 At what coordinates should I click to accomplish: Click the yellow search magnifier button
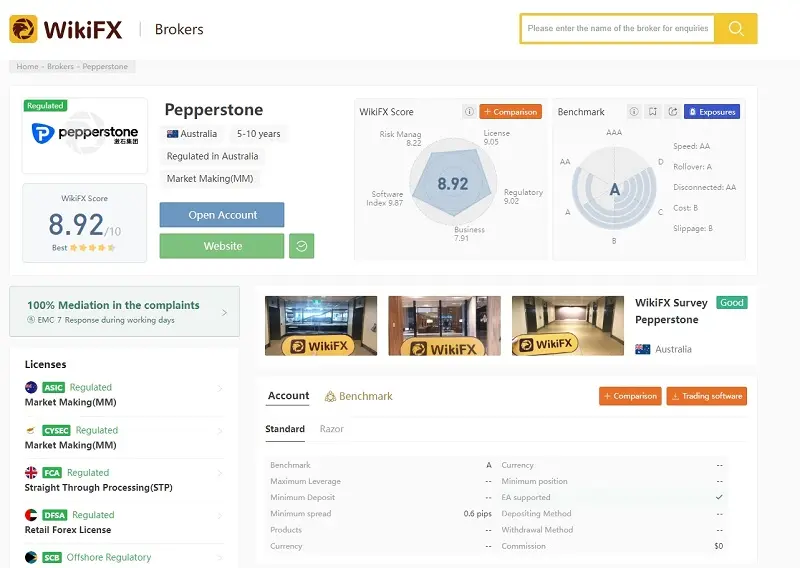pos(736,29)
